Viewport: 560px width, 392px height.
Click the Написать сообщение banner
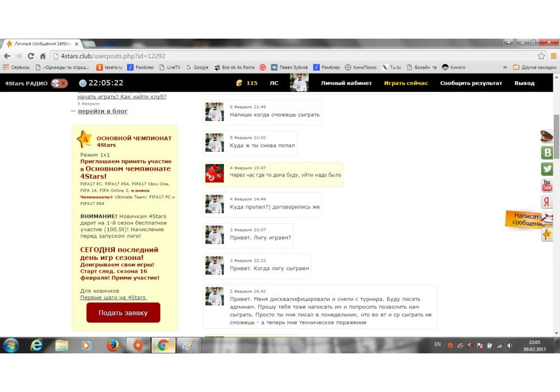(x=526, y=219)
